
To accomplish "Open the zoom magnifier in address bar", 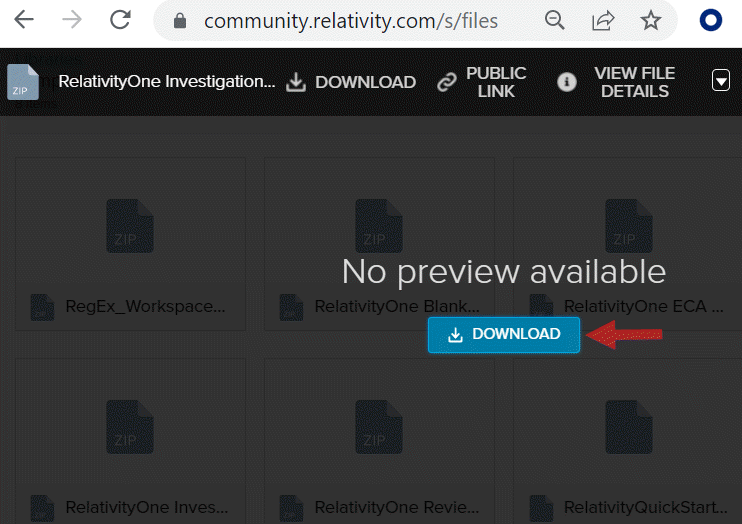I will click(554, 20).
